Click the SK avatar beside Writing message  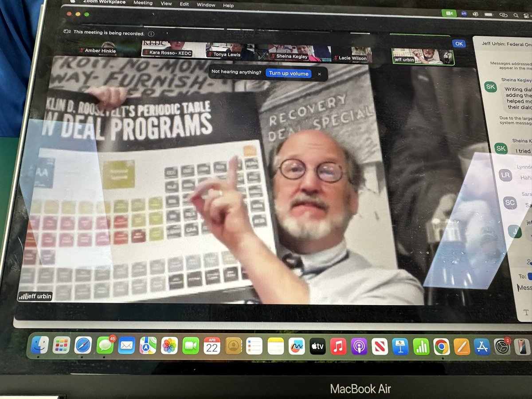(491, 87)
